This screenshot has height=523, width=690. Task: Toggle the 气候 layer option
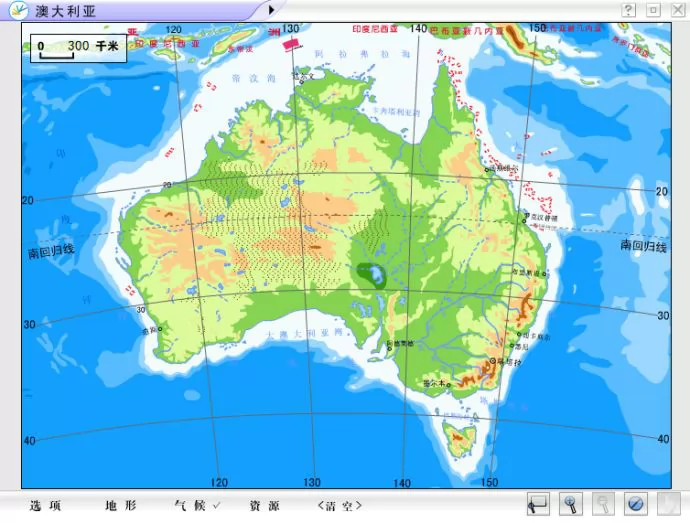tap(190, 506)
